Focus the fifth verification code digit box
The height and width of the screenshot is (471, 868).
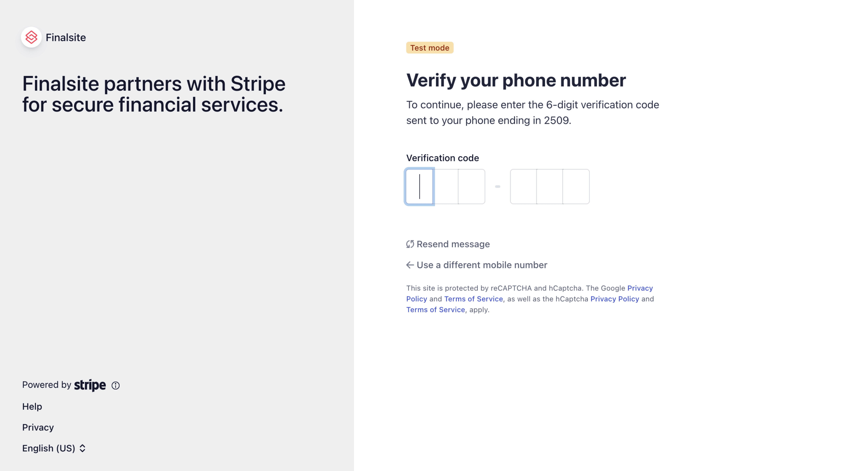coord(550,187)
